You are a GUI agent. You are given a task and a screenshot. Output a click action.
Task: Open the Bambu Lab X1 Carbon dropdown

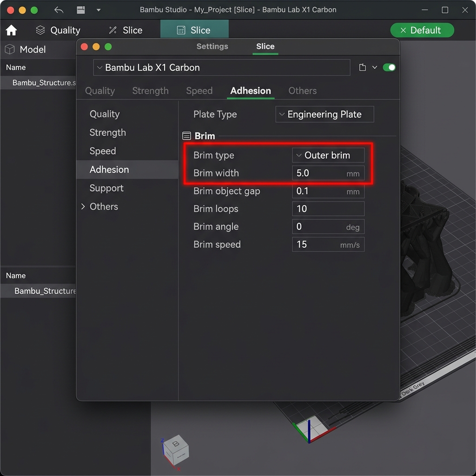click(222, 67)
